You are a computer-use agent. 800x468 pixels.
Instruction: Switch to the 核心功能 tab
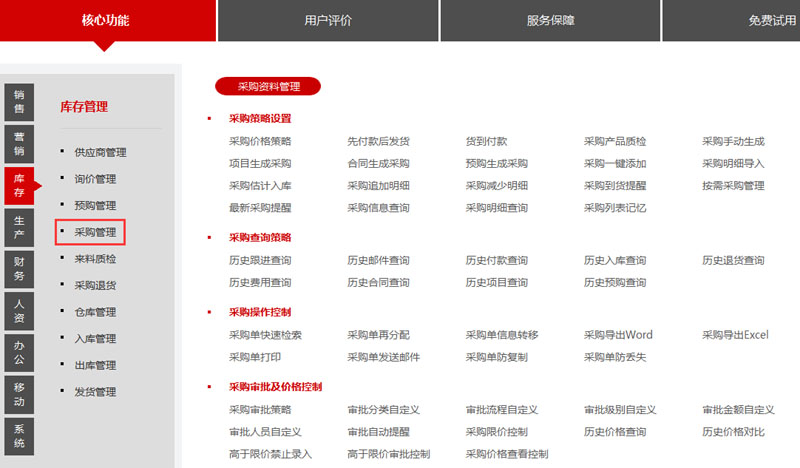coord(106,20)
